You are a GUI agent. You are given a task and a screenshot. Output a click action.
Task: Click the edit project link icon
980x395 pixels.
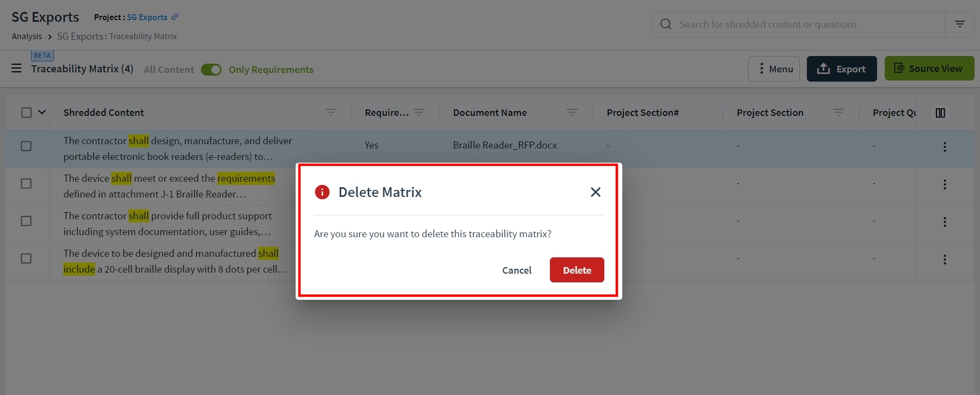pyautogui.click(x=175, y=17)
